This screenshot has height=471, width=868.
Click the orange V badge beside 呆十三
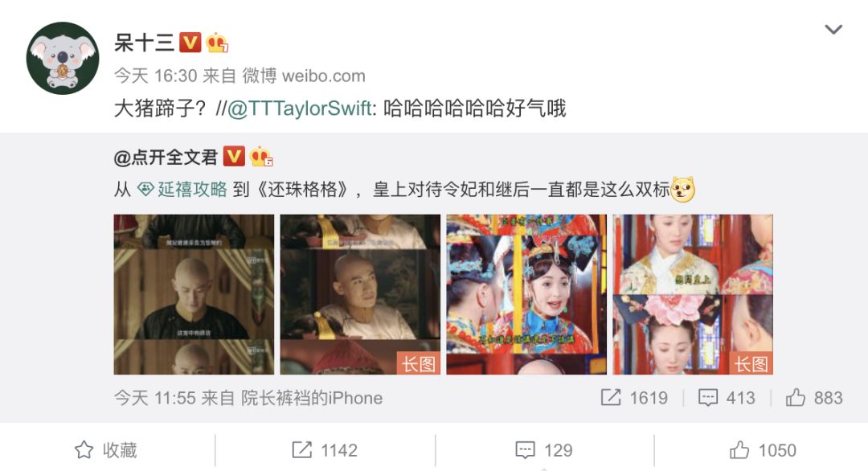[x=190, y=43]
